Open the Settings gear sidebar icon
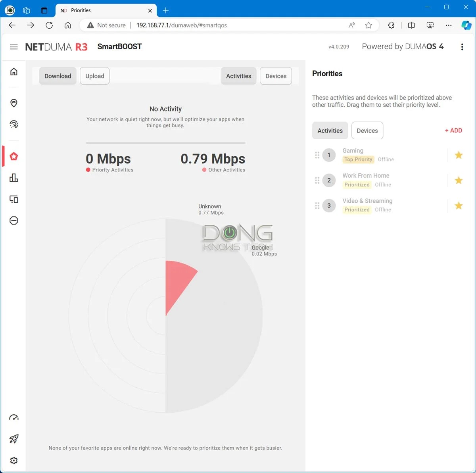476x473 pixels. [x=14, y=460]
